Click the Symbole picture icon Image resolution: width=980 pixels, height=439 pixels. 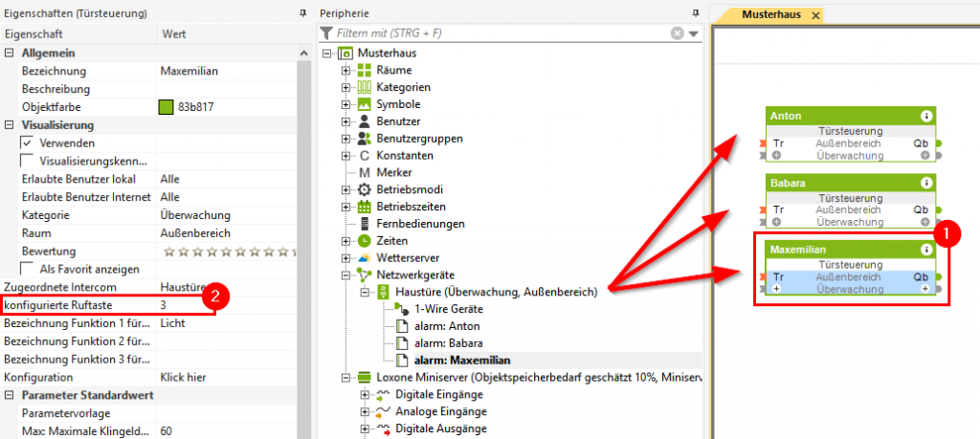coord(364,103)
